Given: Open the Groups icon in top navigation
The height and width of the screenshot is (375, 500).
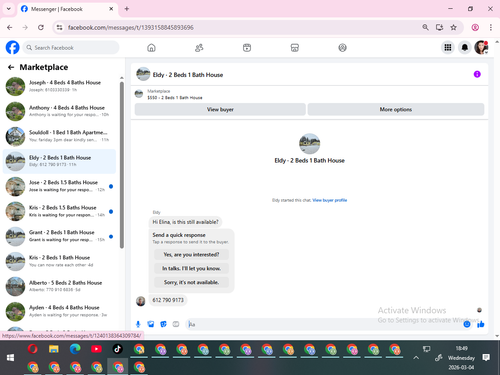Looking at the screenshot, I should tap(342, 48).
